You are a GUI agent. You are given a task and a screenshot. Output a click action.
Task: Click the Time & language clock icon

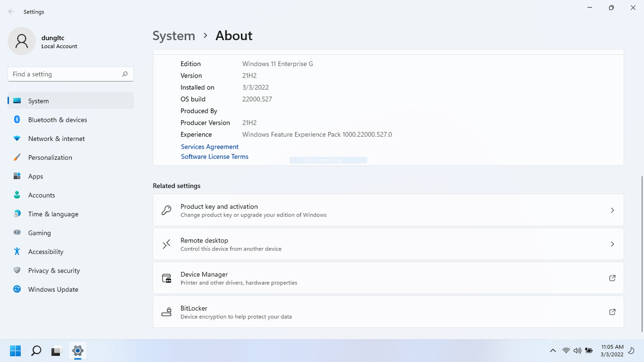(x=17, y=214)
